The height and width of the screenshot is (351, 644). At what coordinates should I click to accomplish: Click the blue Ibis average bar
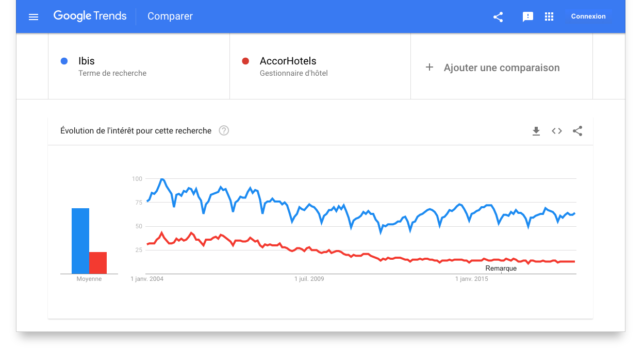click(x=80, y=241)
